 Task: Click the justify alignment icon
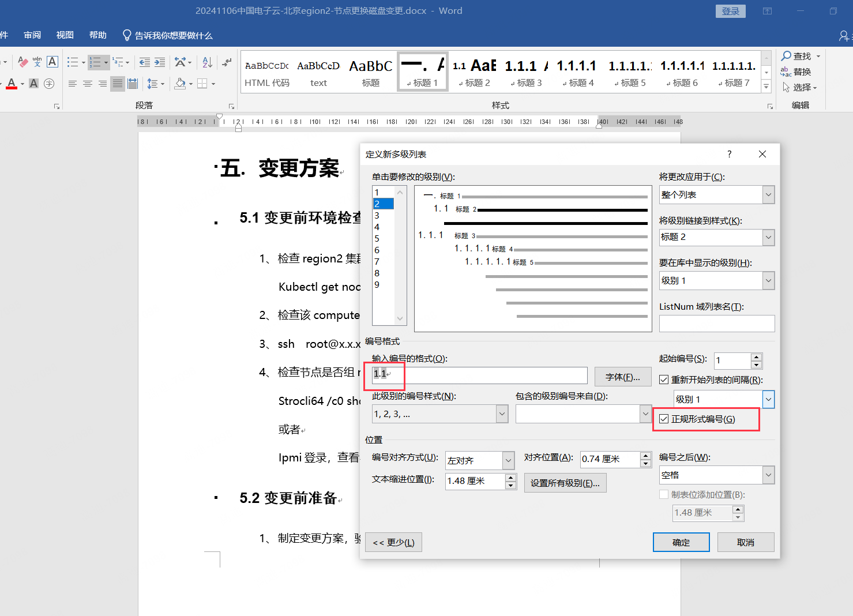tap(118, 84)
